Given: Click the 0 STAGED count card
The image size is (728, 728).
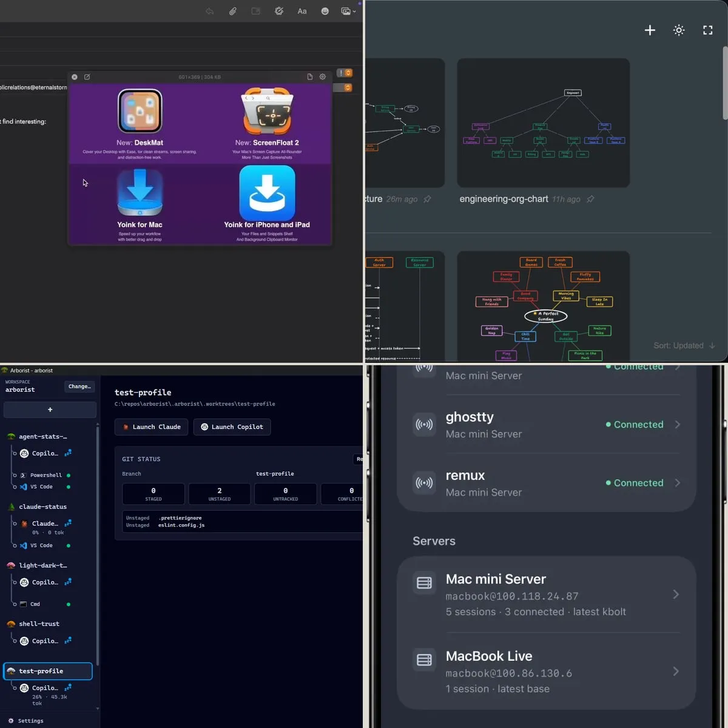Looking at the screenshot, I should 153,494.
